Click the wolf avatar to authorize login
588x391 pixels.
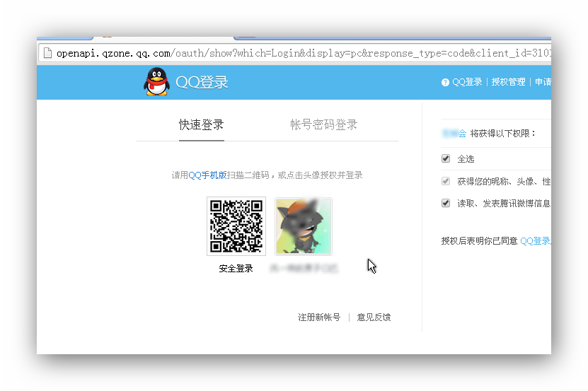click(x=304, y=226)
